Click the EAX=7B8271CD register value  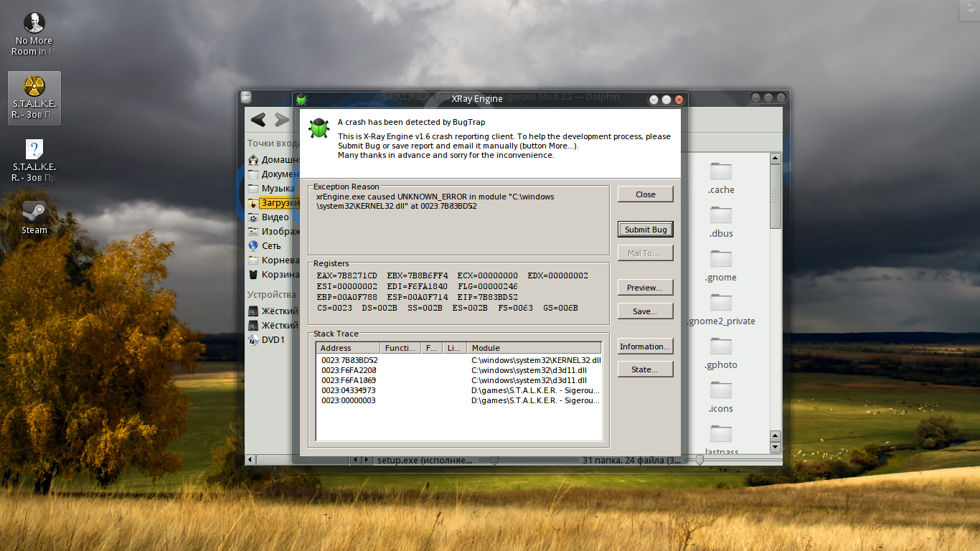coord(347,275)
